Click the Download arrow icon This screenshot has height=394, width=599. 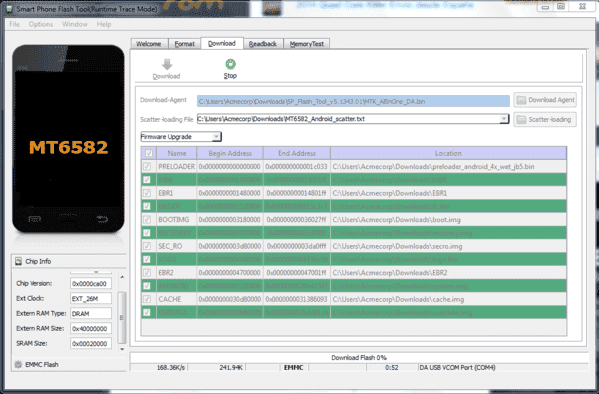(x=167, y=64)
